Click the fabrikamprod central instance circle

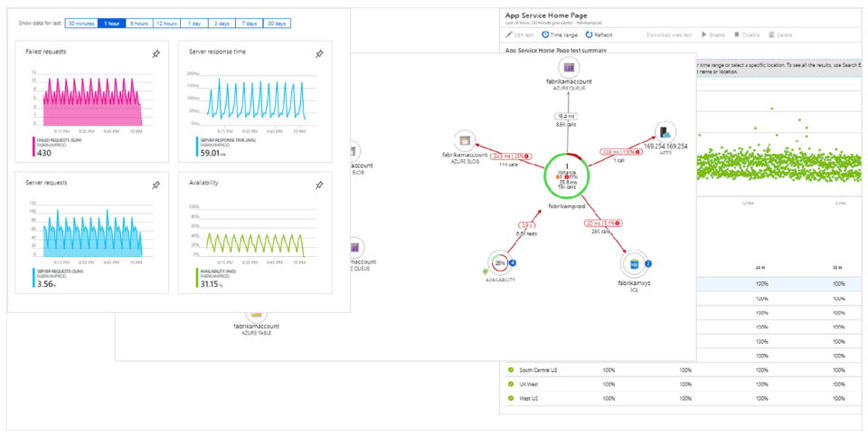point(568,176)
